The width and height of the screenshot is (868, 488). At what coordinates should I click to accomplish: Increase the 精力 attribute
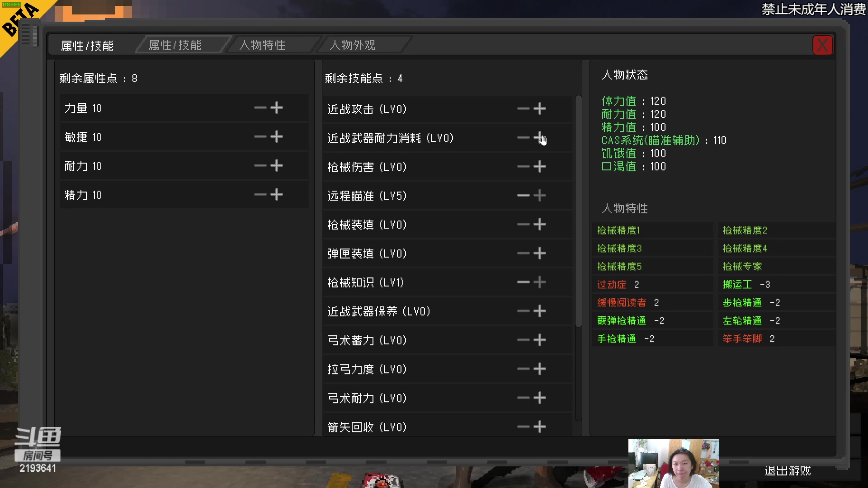pyautogui.click(x=277, y=194)
